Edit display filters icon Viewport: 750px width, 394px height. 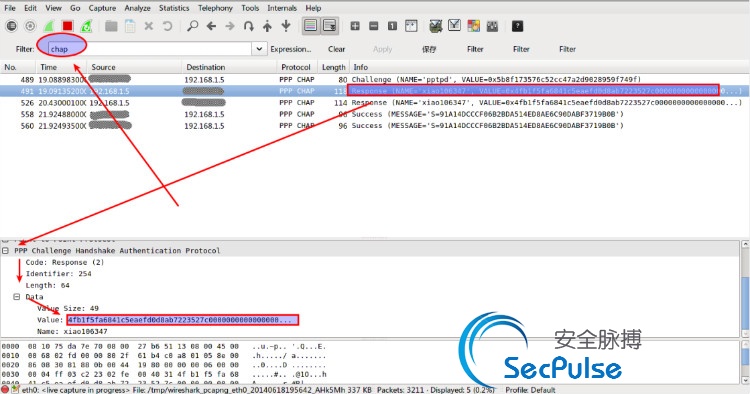(x=454, y=26)
